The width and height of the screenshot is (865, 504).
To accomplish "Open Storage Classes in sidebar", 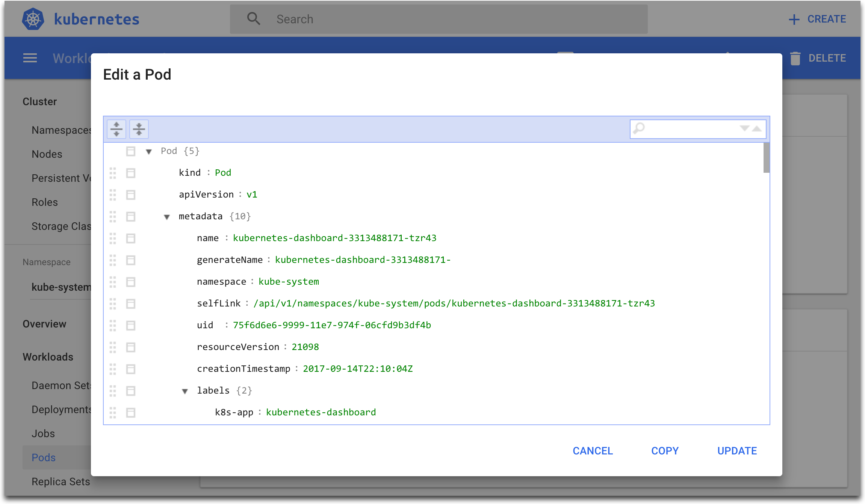I will (62, 226).
